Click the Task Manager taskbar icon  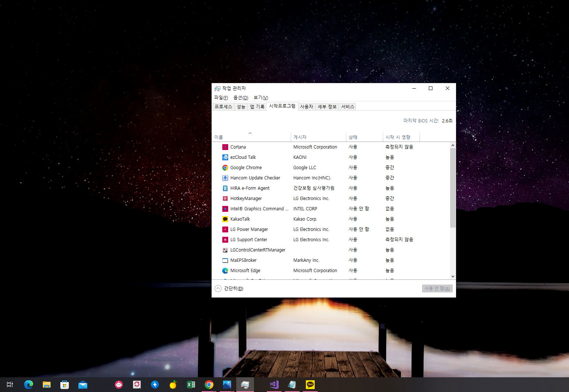tap(245, 385)
